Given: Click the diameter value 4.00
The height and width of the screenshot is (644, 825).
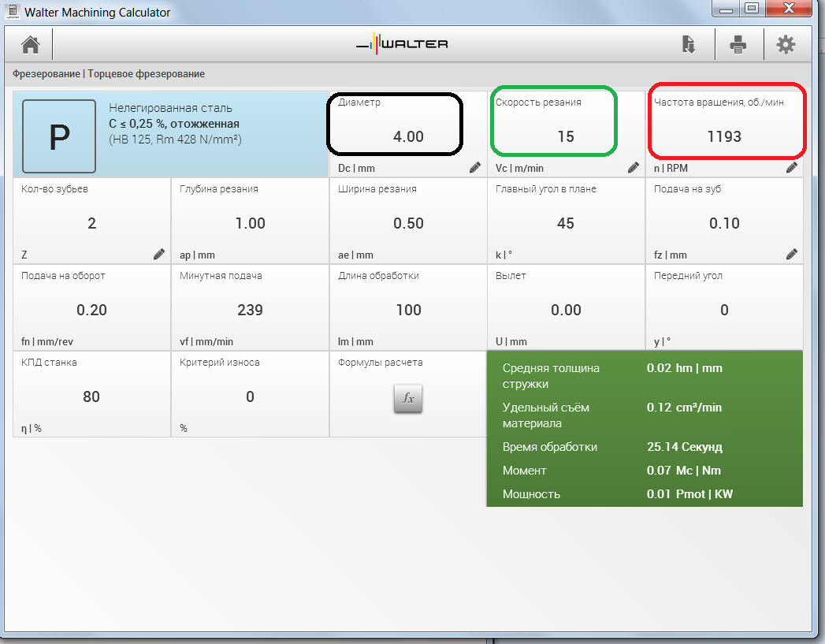Looking at the screenshot, I should point(408,137).
